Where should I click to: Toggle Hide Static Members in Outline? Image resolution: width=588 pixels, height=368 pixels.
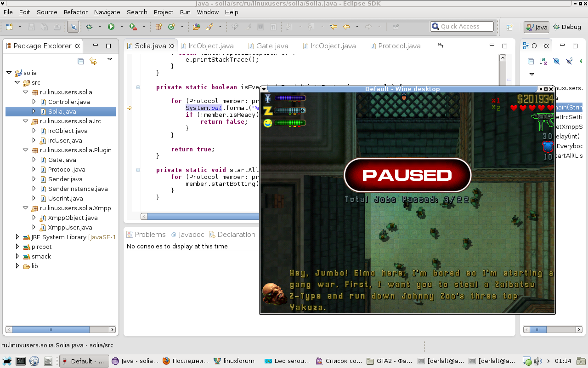click(x=570, y=61)
